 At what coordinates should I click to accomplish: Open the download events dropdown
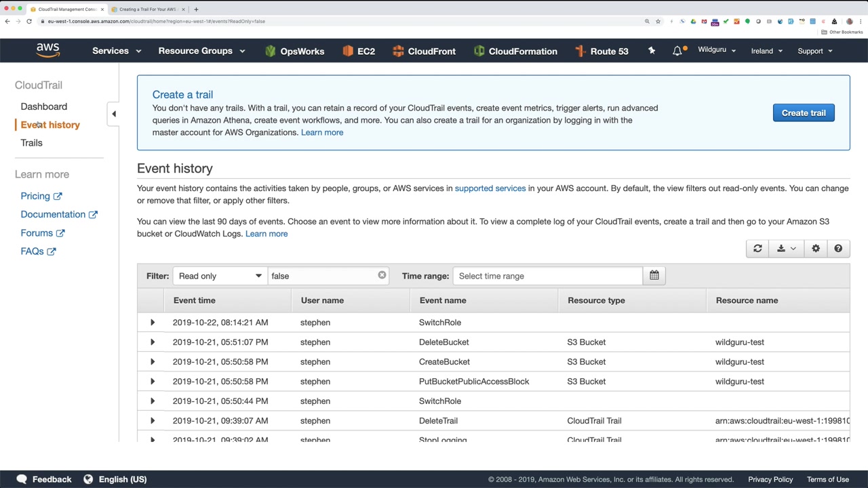click(x=786, y=249)
